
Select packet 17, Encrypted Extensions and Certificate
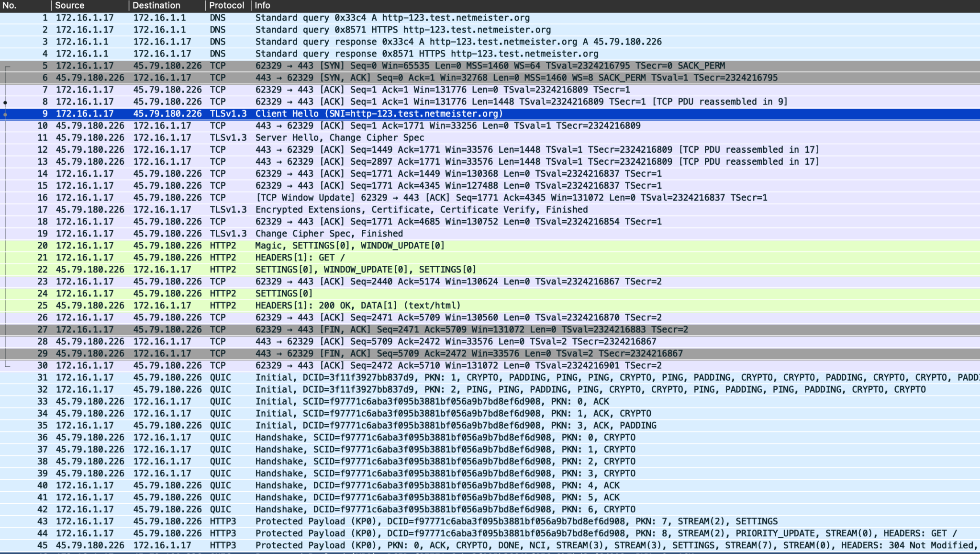coord(335,209)
